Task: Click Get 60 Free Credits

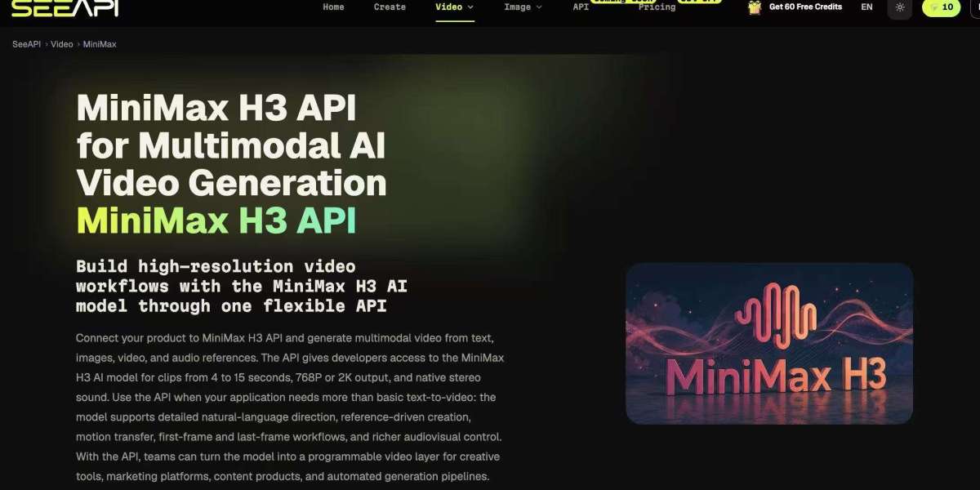Action: click(805, 7)
